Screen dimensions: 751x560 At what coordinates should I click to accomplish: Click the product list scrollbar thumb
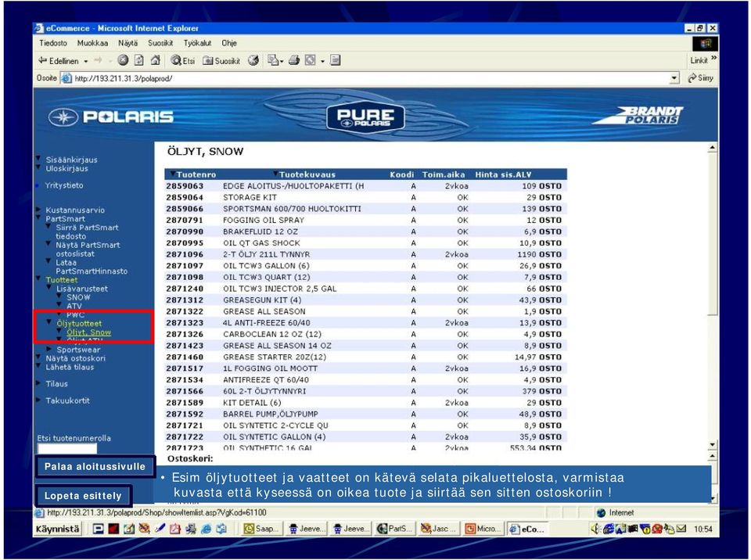coord(713,234)
